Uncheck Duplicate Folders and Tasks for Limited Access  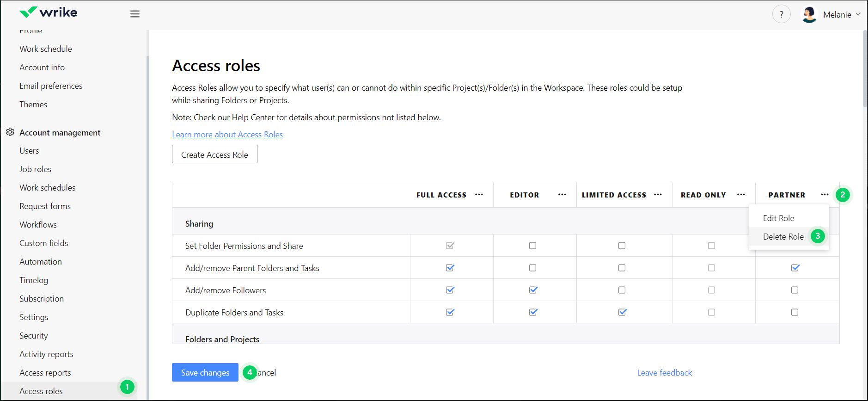[x=622, y=312]
